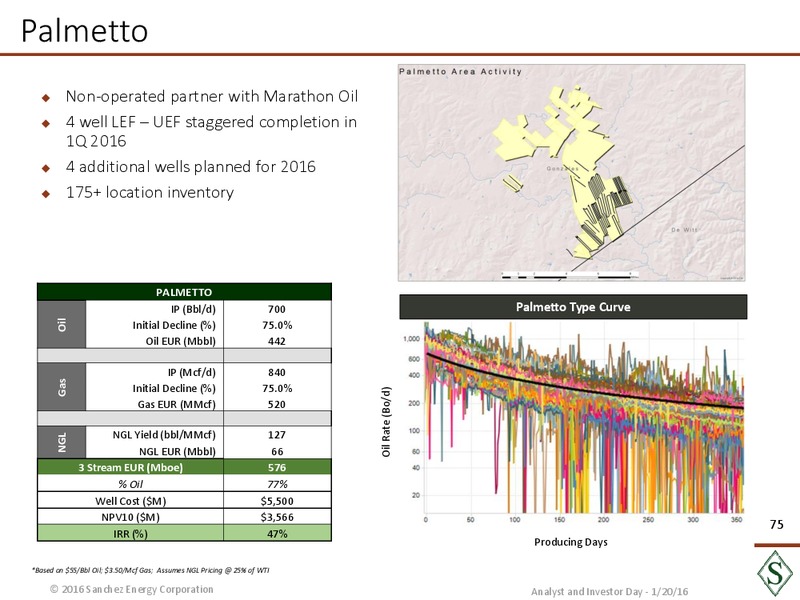Click the 'PALMETTO' table header
Image resolution: width=800 pixels, height=600 pixels.
tap(184, 292)
